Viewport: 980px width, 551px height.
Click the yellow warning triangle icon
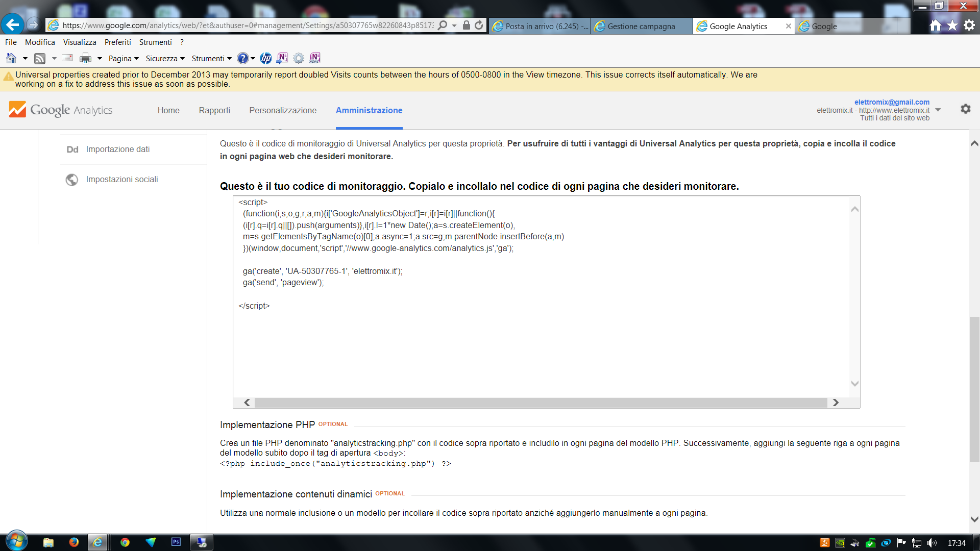8,77
